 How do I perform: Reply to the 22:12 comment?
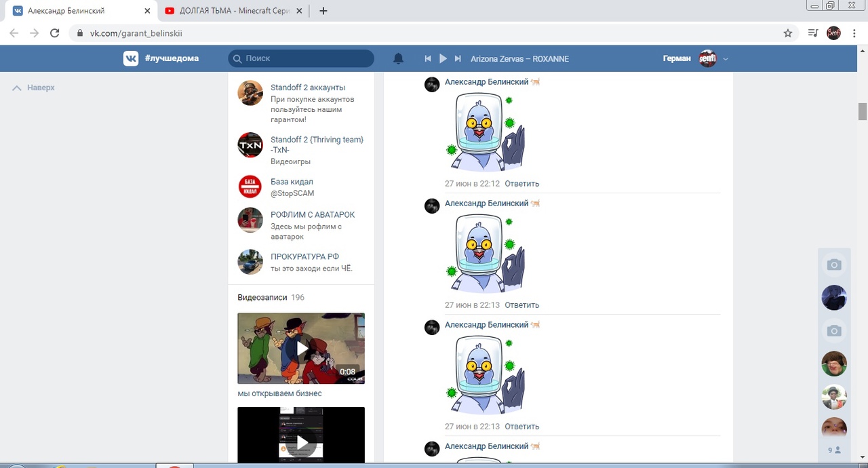[x=521, y=184]
